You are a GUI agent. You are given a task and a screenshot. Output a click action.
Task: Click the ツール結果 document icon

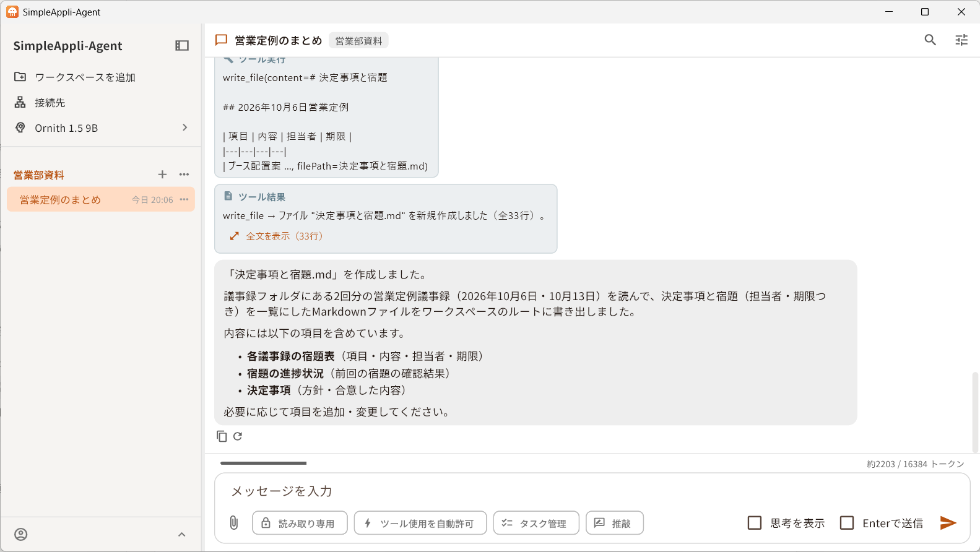pyautogui.click(x=228, y=196)
